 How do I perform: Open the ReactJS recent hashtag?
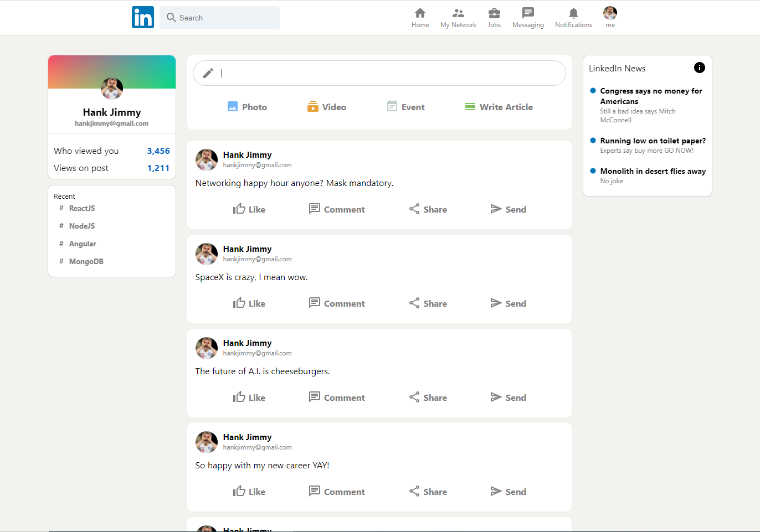pos(77,208)
